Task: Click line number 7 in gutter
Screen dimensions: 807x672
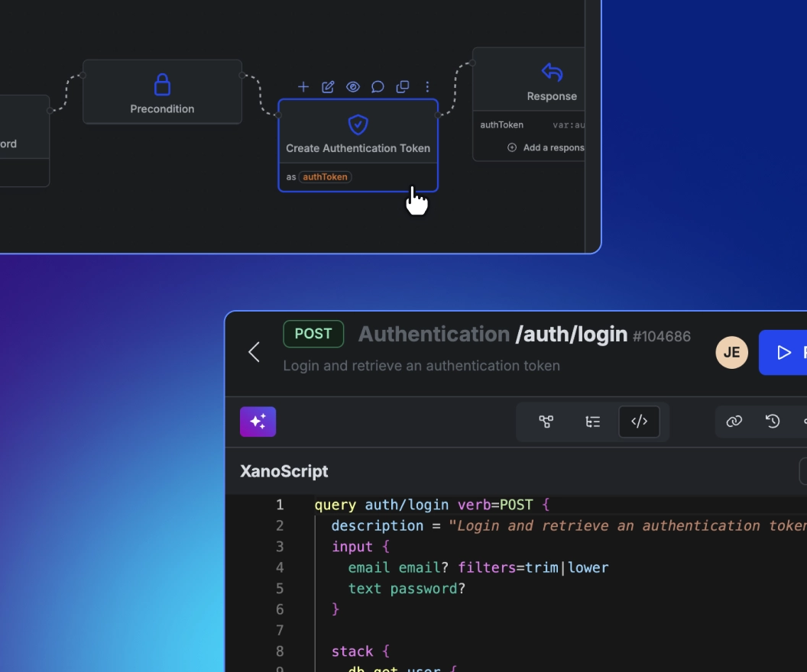Action: pos(280,630)
